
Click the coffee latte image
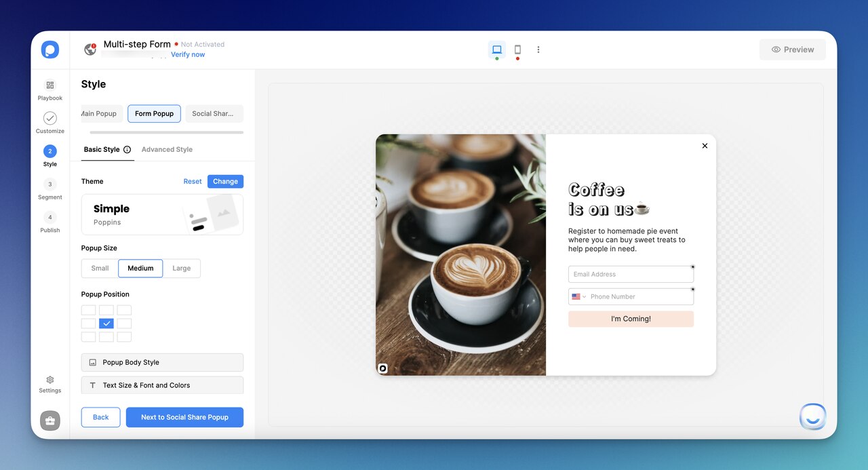coord(460,254)
